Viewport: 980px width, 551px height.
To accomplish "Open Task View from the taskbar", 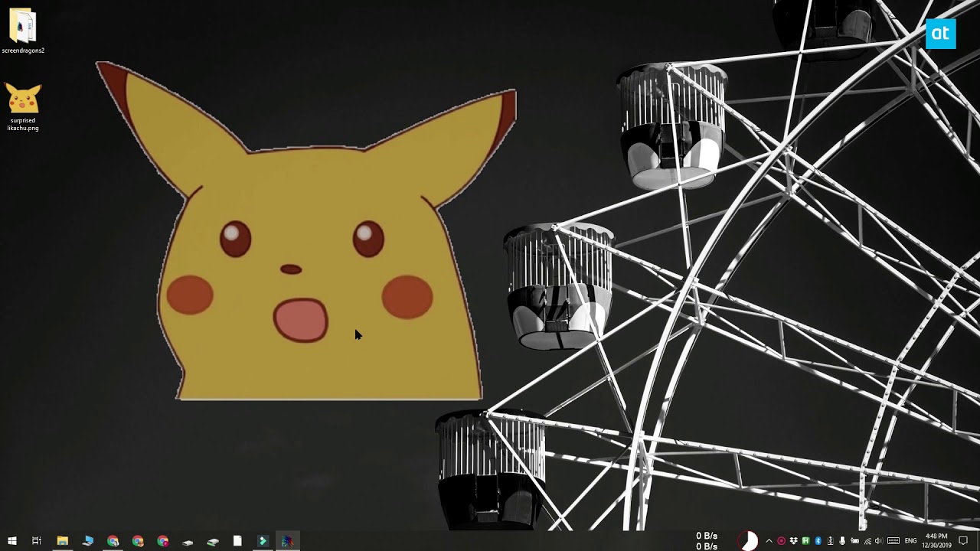I will tap(36, 541).
